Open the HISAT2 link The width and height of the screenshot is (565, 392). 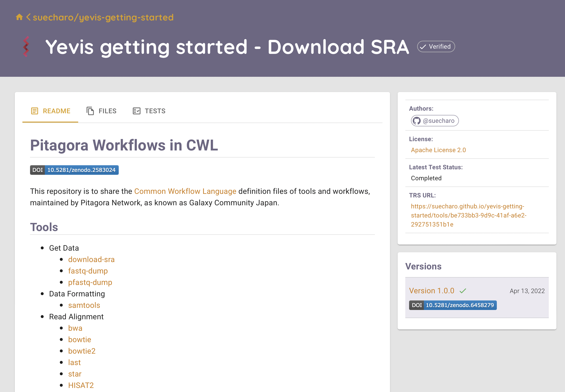[x=81, y=385]
